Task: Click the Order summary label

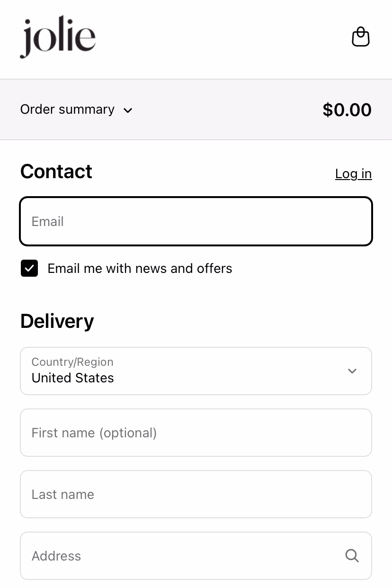Action: click(x=67, y=109)
